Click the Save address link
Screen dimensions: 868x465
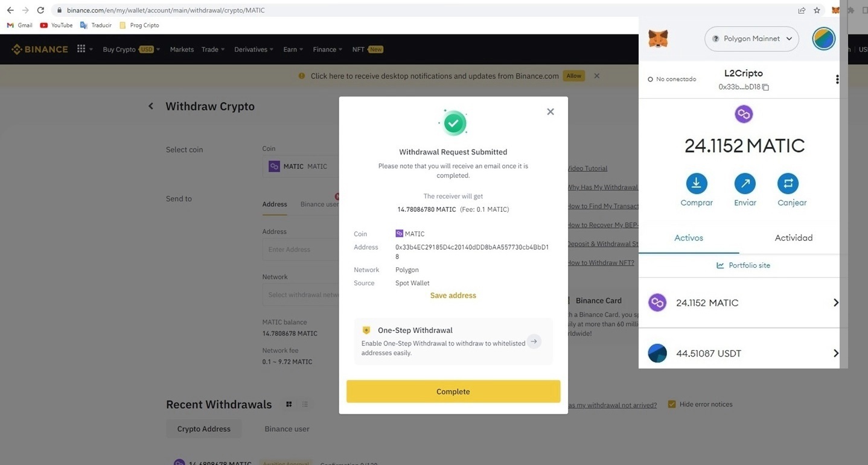[x=453, y=296]
